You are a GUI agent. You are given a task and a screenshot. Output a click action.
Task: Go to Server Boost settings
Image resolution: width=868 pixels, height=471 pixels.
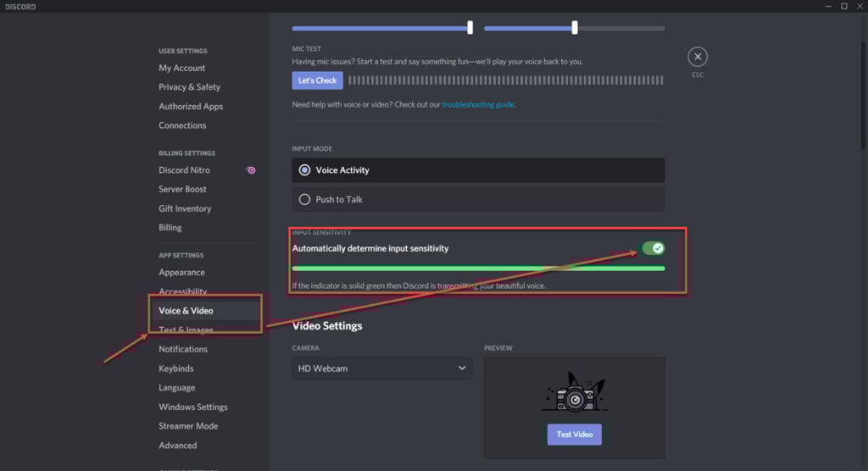182,189
